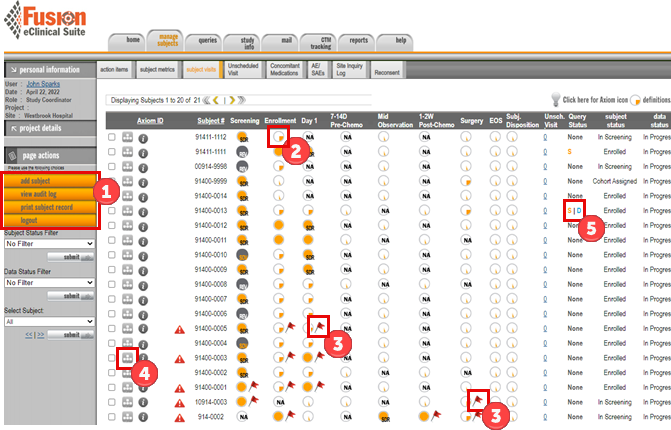Go to next page arrow of subjects
Image resolution: width=671 pixels, height=430 pixels.
232,100
